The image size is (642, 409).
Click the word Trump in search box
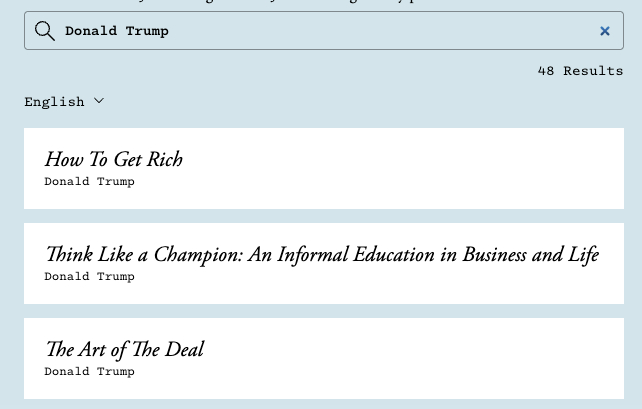coord(147,31)
